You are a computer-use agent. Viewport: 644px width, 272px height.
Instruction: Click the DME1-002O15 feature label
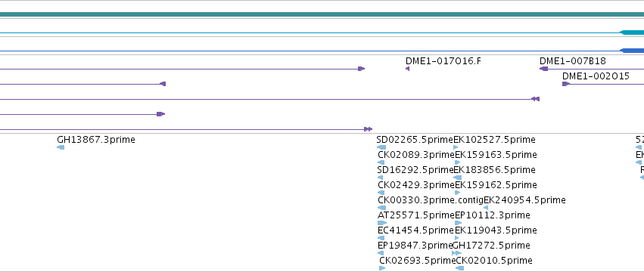pos(596,76)
